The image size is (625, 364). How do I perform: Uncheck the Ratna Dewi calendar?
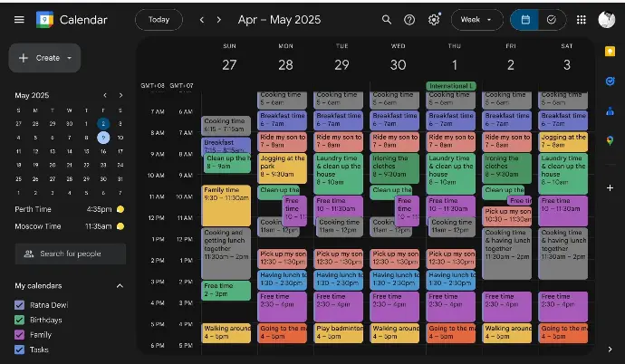pos(20,305)
